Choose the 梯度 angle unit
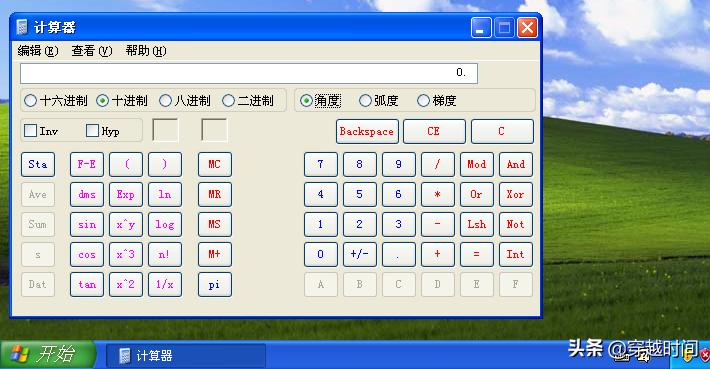Viewport: 710px width, 369px height. coord(437,101)
